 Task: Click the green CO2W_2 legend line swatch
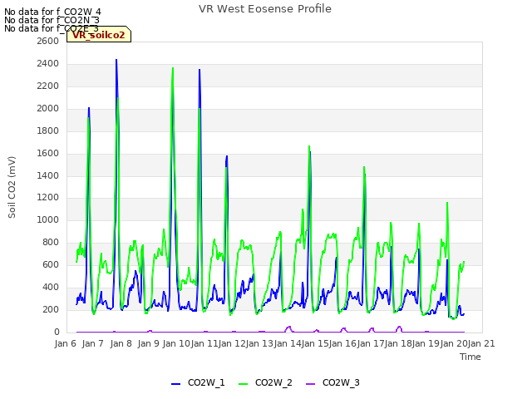point(244,384)
